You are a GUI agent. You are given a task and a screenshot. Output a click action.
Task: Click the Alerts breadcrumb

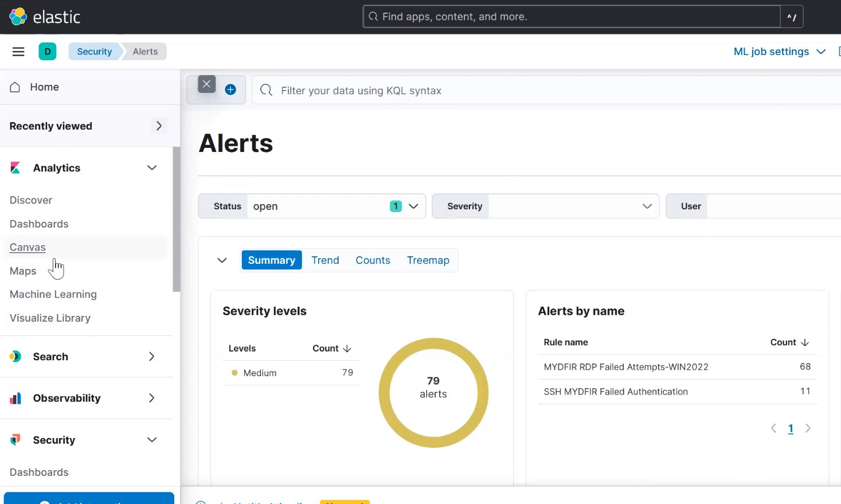[145, 52]
